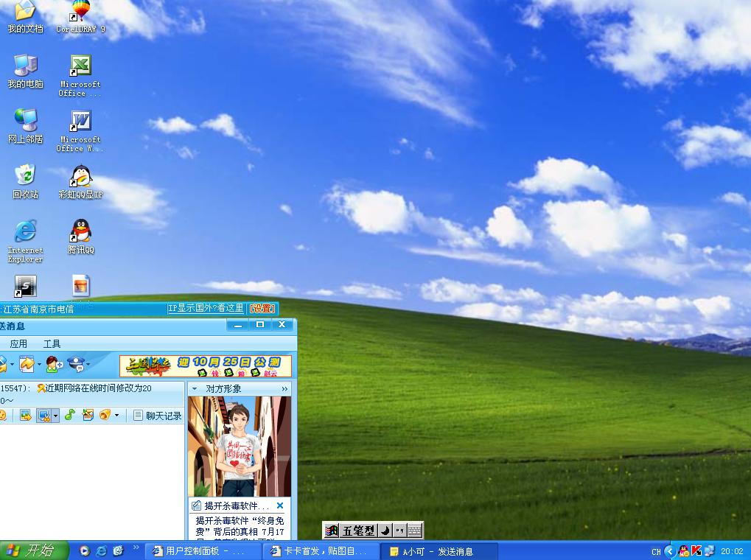Switch to 用户控制面板 taskbar window
This screenshot has width=751, height=560.
(x=203, y=551)
